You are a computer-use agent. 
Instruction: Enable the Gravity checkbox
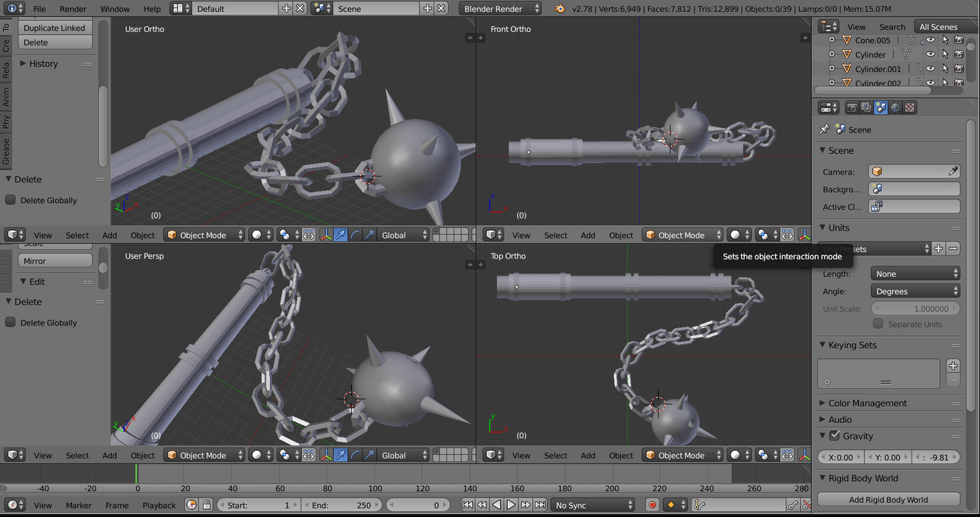(835, 436)
